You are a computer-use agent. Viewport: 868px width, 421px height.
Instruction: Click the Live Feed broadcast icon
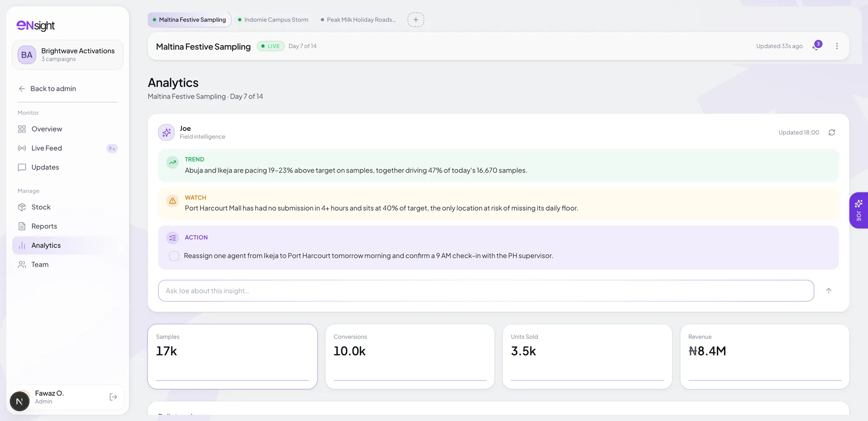(x=22, y=148)
